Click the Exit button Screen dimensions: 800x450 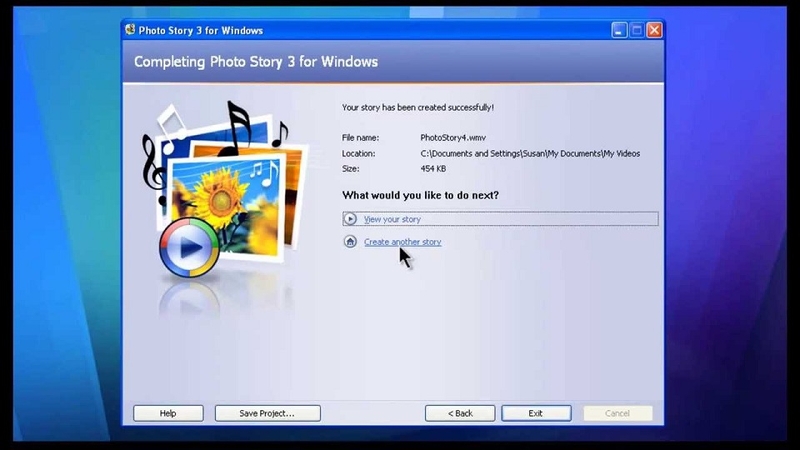coord(536,413)
